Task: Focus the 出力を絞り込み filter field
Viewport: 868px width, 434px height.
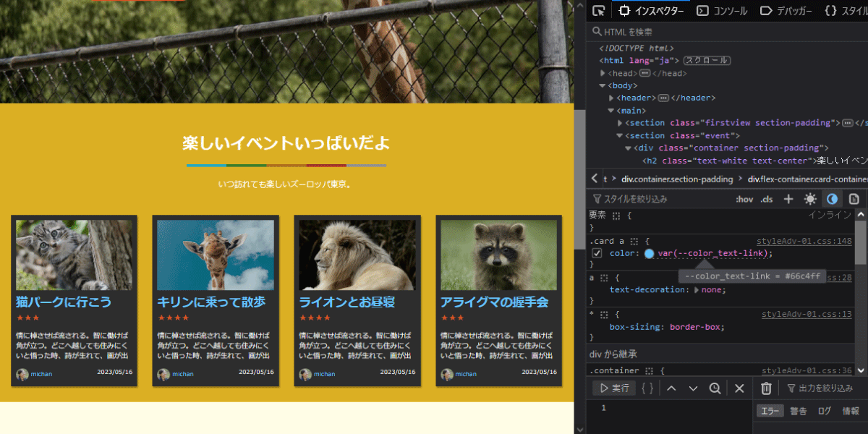Action: pyautogui.click(x=825, y=388)
